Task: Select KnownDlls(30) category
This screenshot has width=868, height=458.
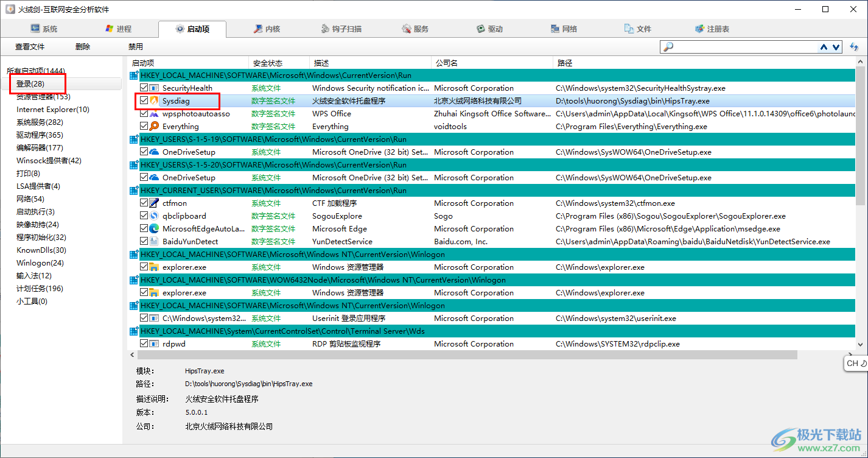Action: point(41,250)
